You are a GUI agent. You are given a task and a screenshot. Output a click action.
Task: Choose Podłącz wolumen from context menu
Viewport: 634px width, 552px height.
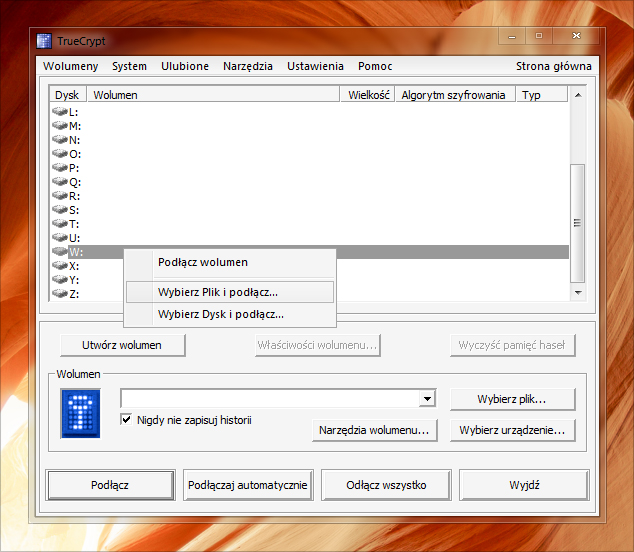230,262
